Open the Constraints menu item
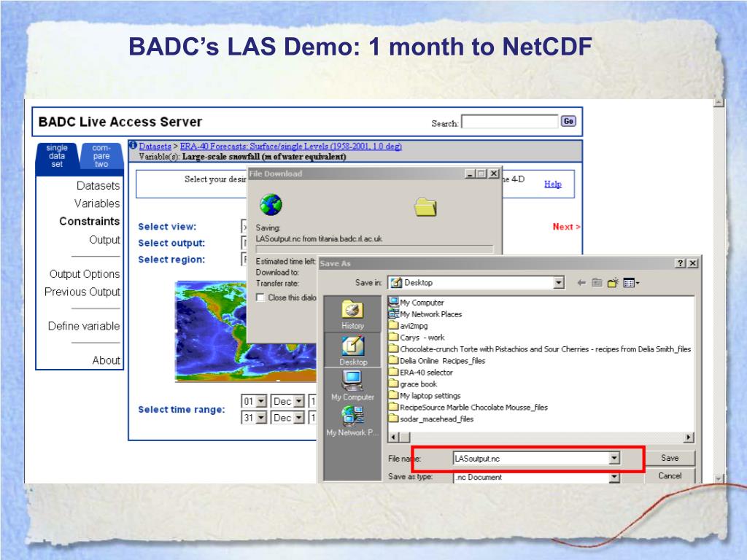Image resolution: width=747 pixels, height=560 pixels. coord(90,222)
